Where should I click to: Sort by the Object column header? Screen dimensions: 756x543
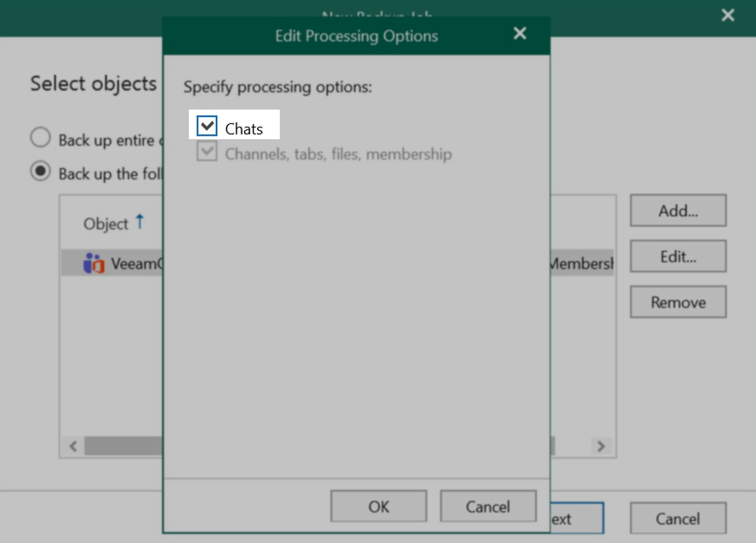coord(105,224)
